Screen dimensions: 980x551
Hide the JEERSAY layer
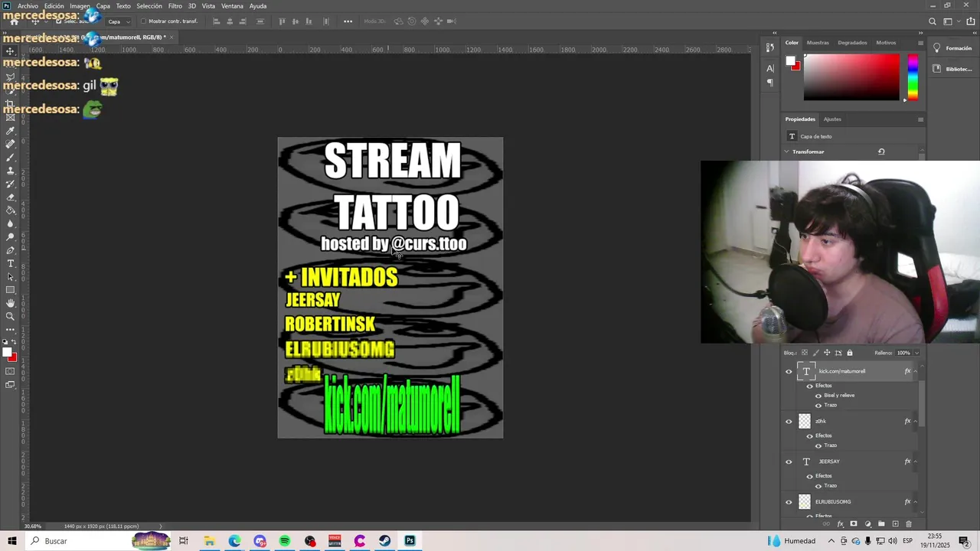[x=789, y=461]
